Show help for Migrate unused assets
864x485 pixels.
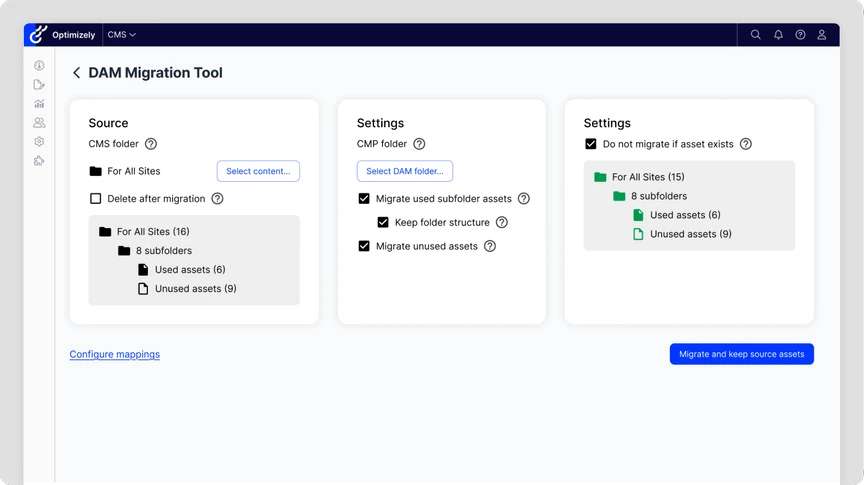pyautogui.click(x=489, y=246)
